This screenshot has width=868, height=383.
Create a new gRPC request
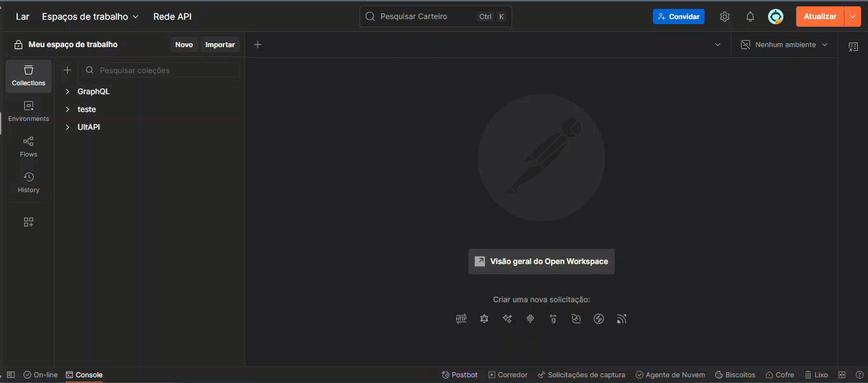coord(553,319)
